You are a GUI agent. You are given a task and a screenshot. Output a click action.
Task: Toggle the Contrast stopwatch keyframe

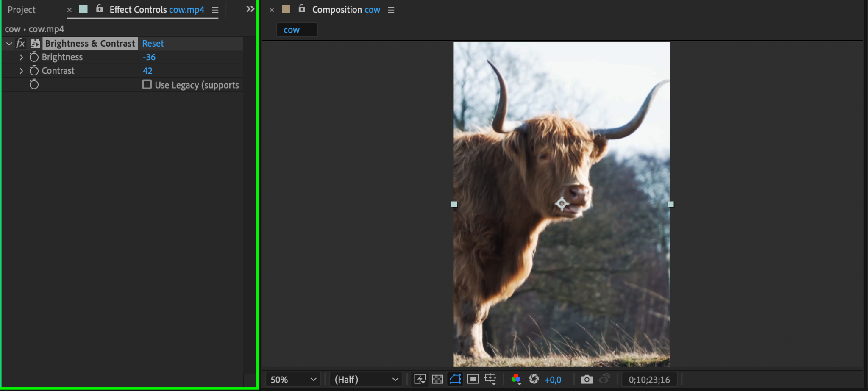pos(34,71)
